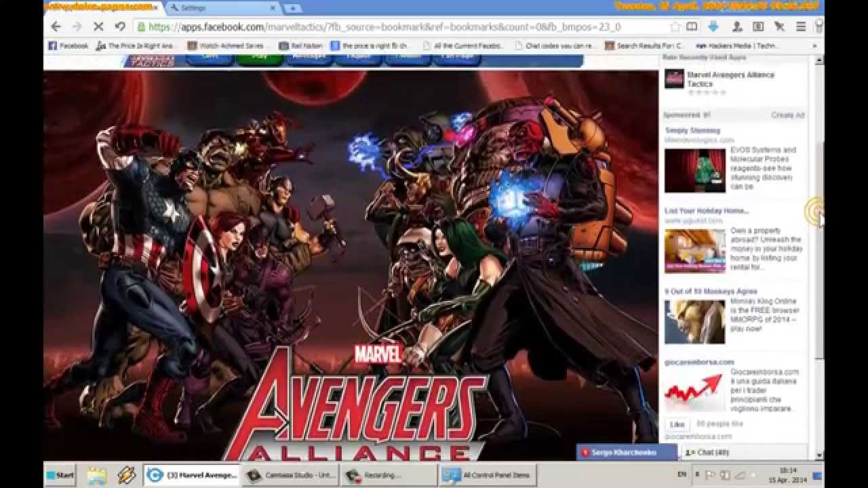Bookmark this page with the star icon
Viewport: 868px width, 488px height.
(x=675, y=26)
